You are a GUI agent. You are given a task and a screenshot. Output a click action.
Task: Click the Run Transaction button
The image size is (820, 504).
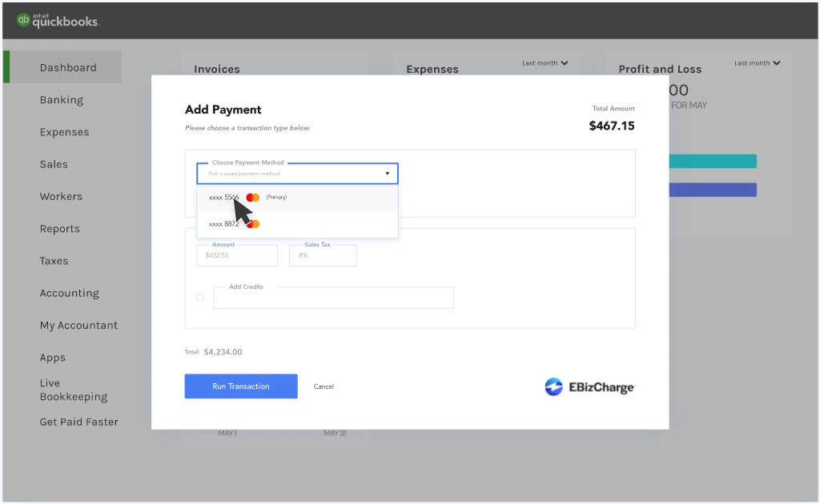click(x=241, y=386)
